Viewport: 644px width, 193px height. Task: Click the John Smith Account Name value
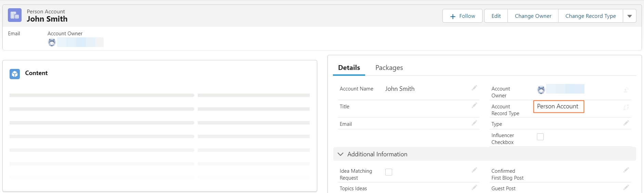click(x=400, y=89)
